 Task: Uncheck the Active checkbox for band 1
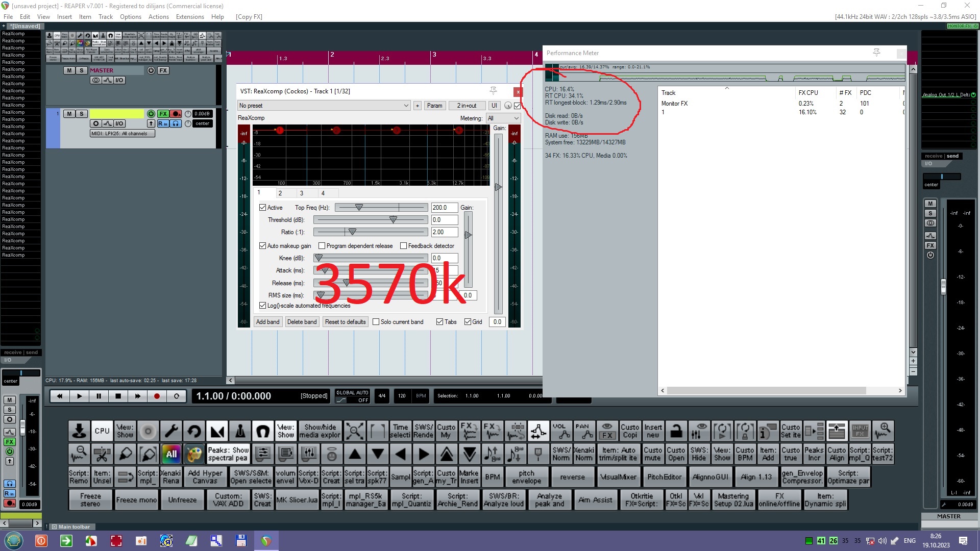[x=263, y=208]
